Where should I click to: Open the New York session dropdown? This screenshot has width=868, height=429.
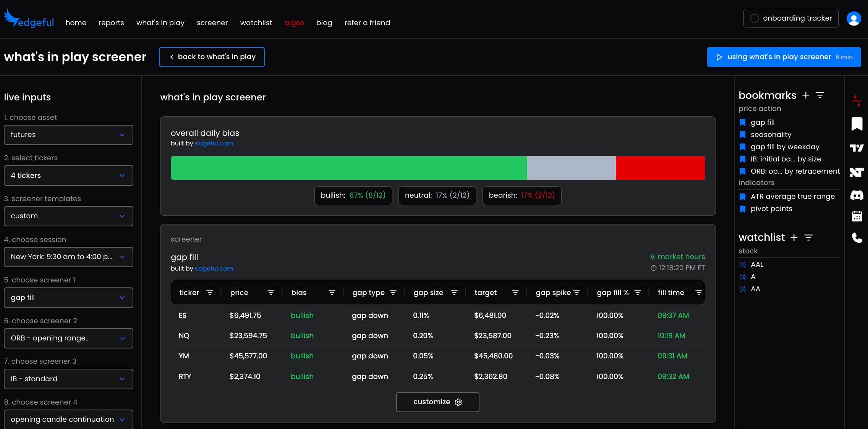[68, 257]
